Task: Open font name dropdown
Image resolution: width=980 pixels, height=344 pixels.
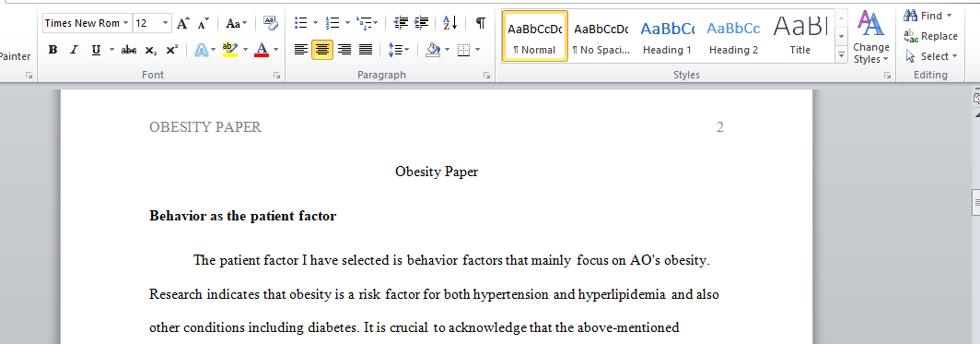Action: point(126,23)
